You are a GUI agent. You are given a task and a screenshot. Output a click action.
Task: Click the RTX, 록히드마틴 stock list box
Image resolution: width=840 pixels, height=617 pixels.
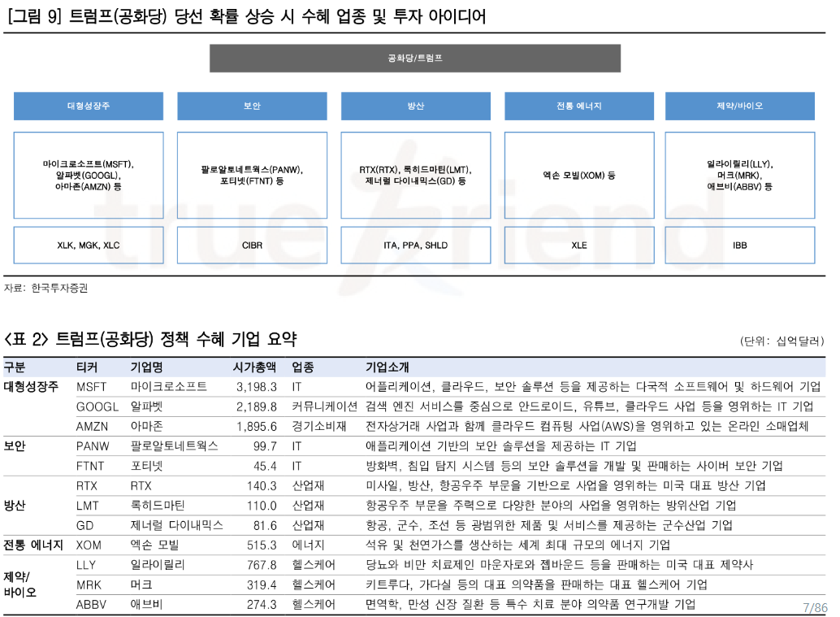(x=416, y=176)
